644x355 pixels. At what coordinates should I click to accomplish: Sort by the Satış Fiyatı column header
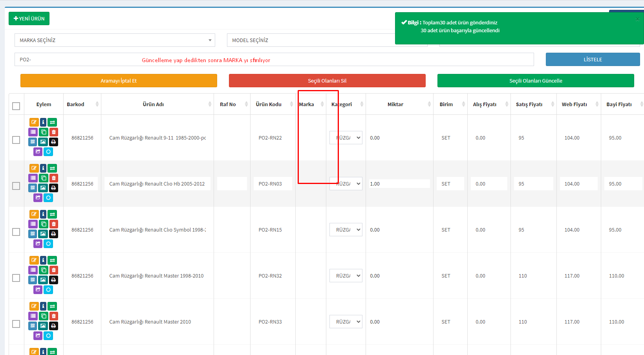tap(529, 104)
